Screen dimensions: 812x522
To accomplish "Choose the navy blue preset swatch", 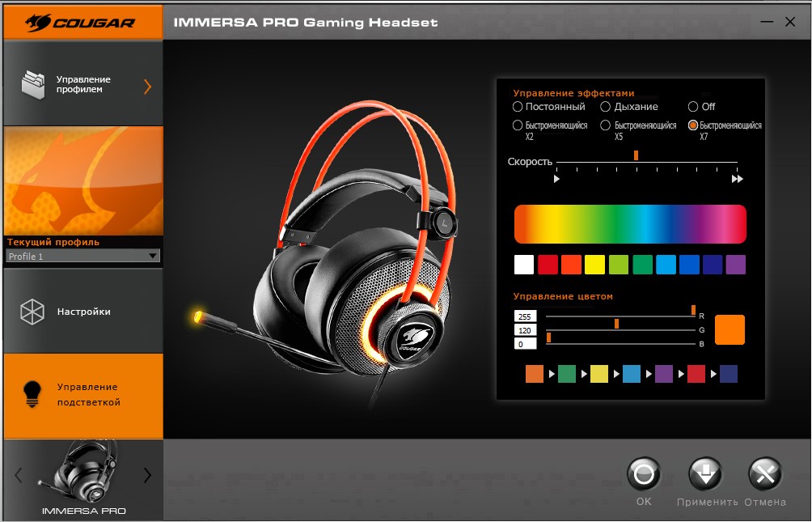I will click(713, 265).
